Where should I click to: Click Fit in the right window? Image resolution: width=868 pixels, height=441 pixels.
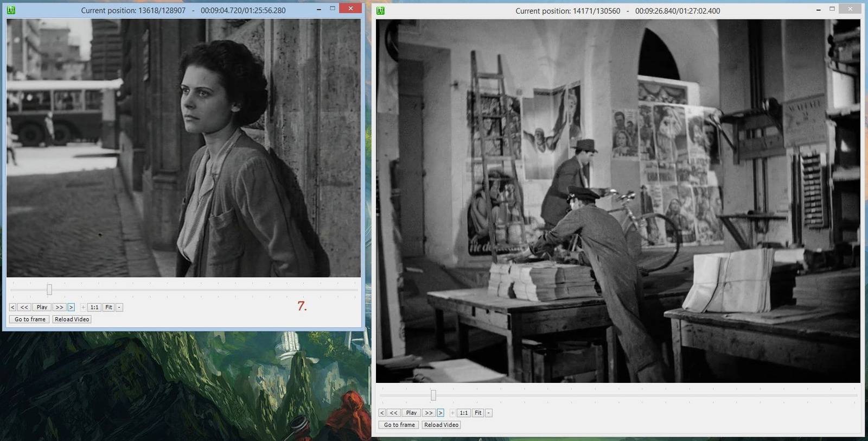tap(478, 413)
